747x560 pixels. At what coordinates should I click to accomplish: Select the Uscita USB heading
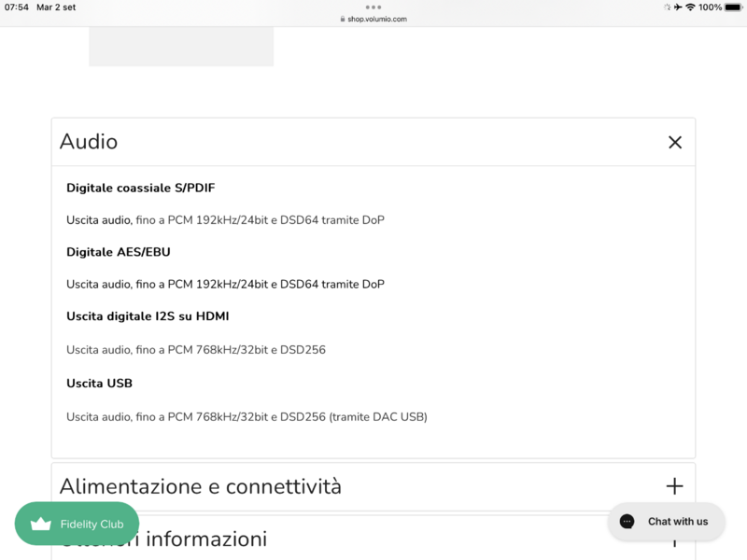(x=99, y=383)
